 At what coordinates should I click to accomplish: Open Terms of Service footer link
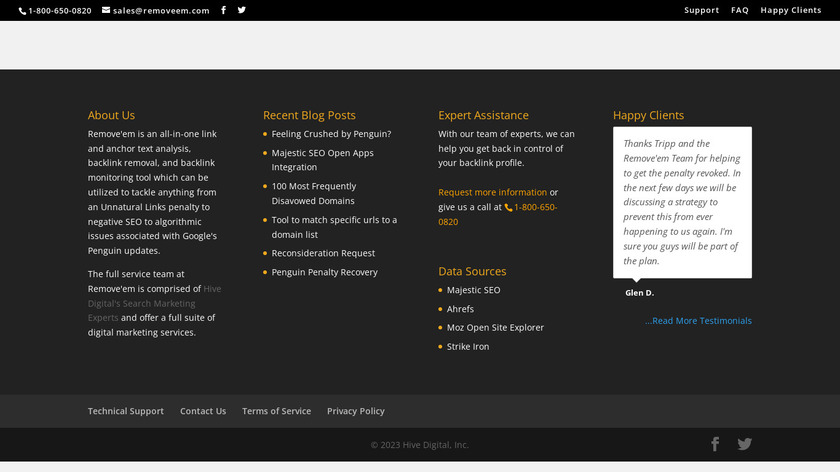[x=276, y=411]
